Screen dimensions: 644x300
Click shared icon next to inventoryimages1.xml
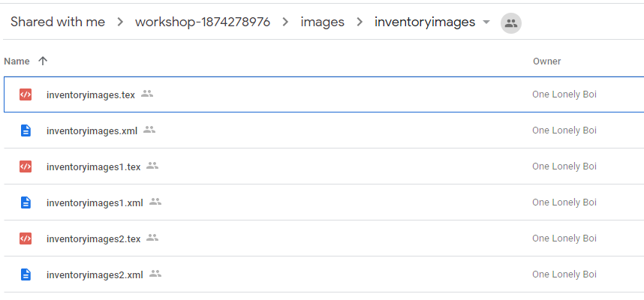tap(155, 202)
